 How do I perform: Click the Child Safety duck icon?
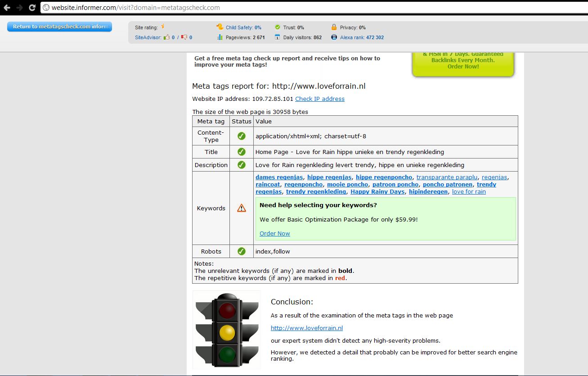[x=220, y=27]
